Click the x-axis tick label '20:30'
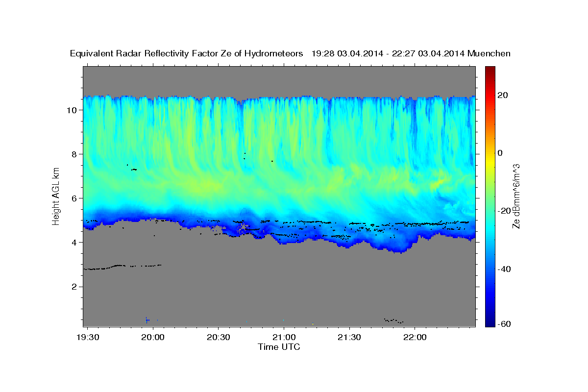 click(x=218, y=338)
